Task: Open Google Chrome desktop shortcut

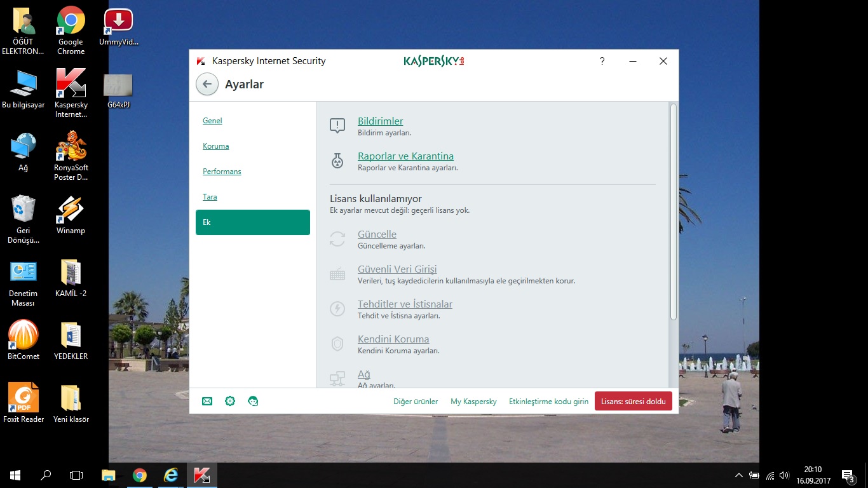Action: tap(71, 30)
